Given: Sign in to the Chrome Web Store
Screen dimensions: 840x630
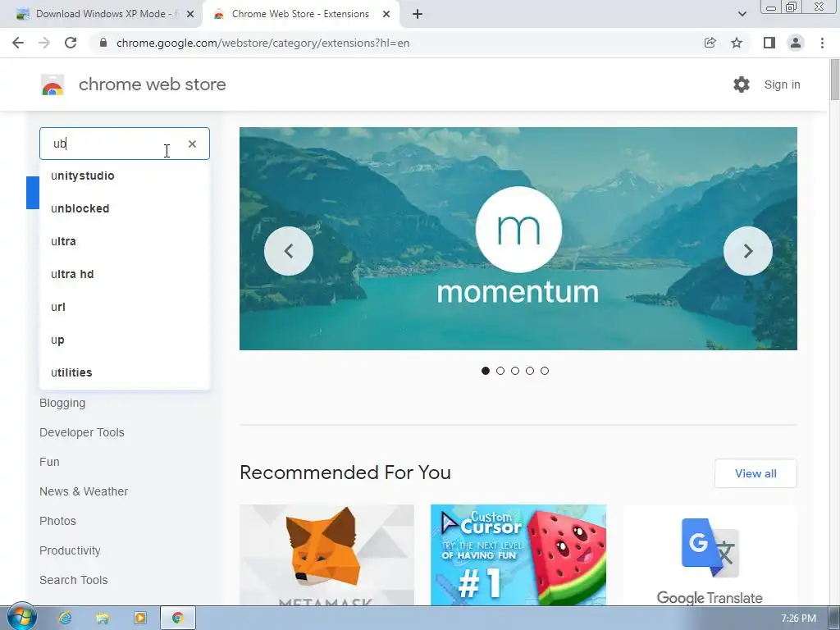Looking at the screenshot, I should pyautogui.click(x=782, y=84).
